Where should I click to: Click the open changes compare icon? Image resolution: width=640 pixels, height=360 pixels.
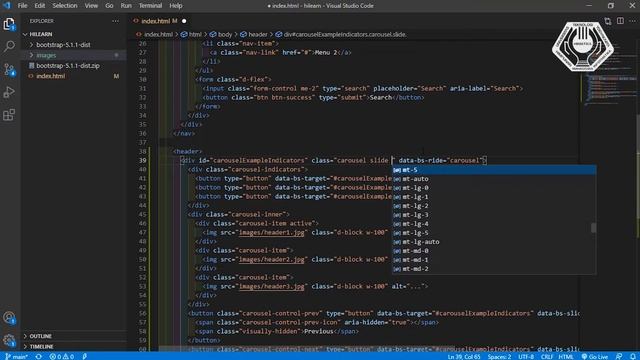pos(608,21)
